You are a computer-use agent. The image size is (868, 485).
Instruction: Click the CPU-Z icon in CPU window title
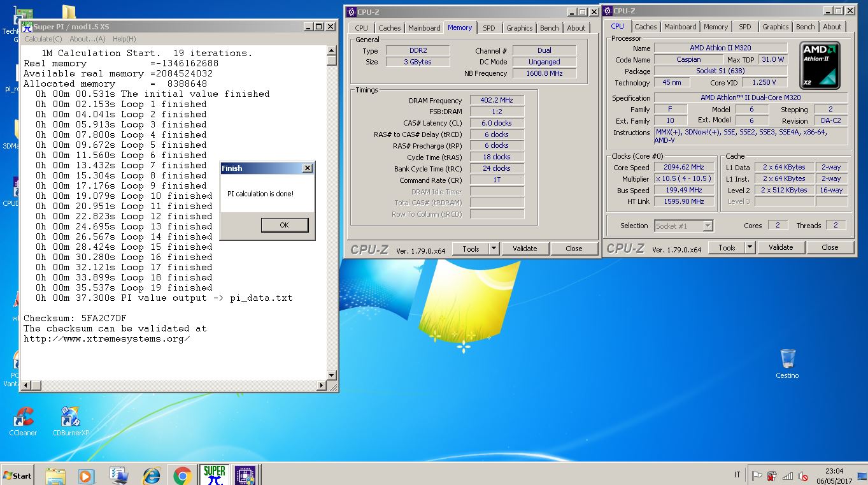point(608,11)
